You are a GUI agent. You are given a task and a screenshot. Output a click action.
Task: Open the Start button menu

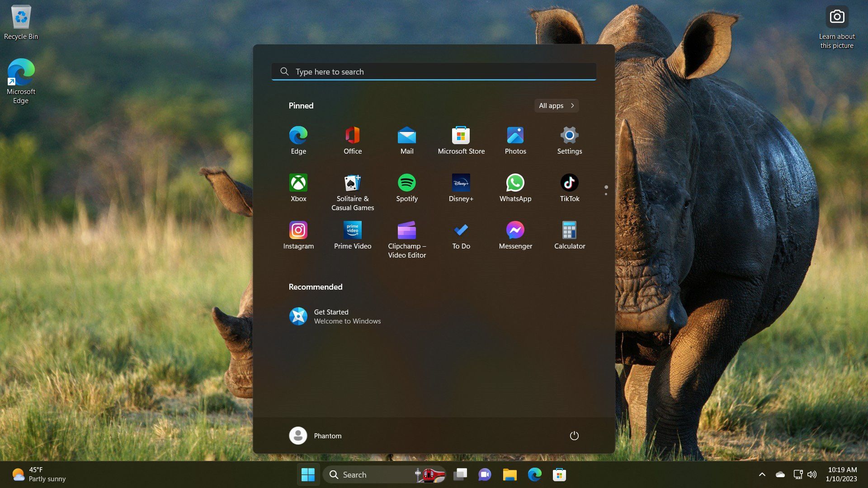[309, 474]
